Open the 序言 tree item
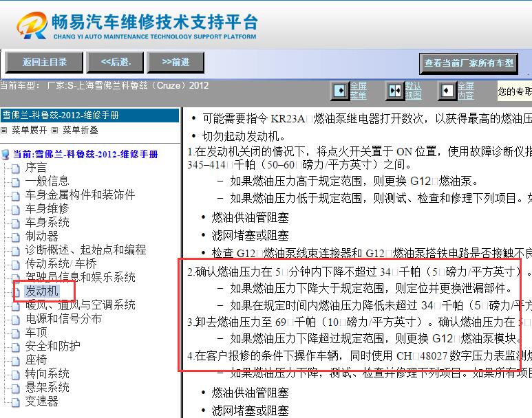532x418 pixels. point(36,168)
